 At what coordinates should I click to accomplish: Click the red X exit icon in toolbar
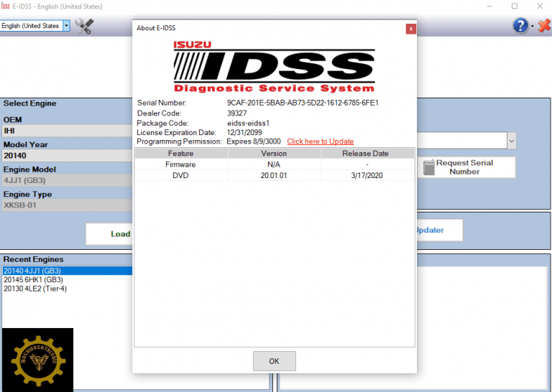(544, 26)
